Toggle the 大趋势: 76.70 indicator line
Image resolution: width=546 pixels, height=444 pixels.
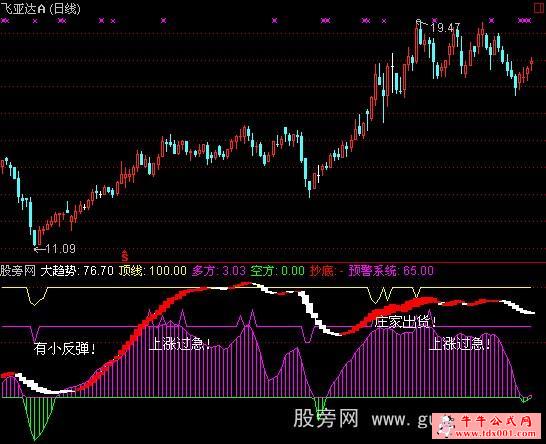(77, 271)
